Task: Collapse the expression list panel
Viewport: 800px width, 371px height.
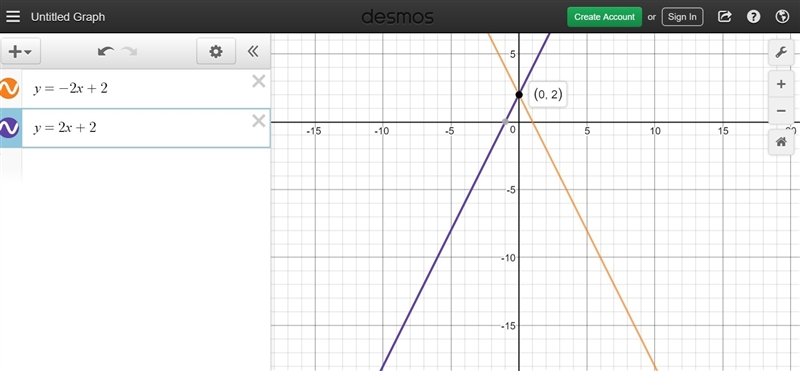Action: (x=253, y=51)
